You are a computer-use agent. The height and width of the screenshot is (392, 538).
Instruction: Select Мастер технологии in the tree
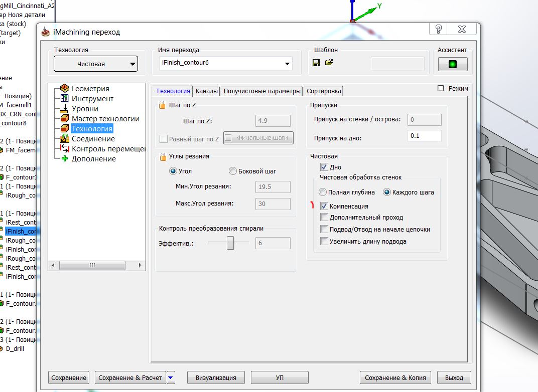(105, 119)
